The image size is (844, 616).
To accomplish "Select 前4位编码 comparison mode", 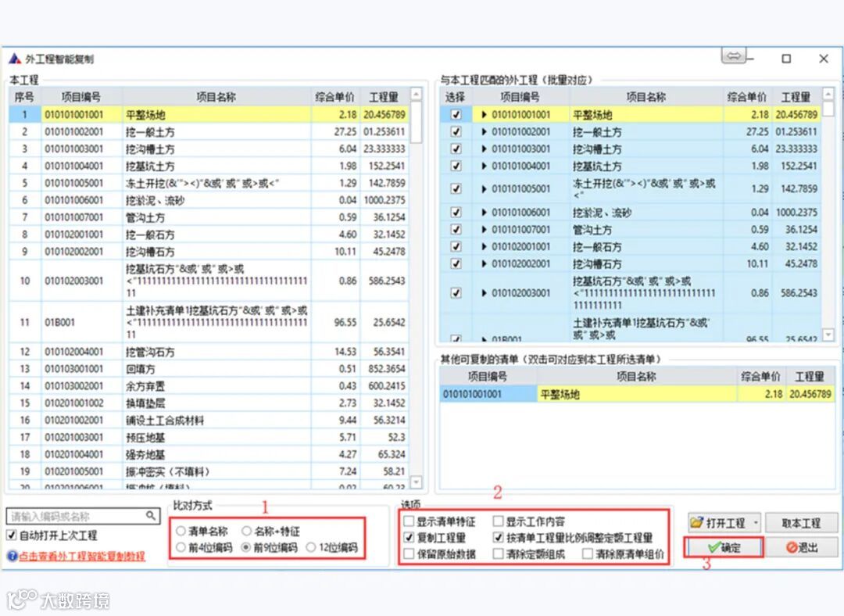I will [181, 548].
